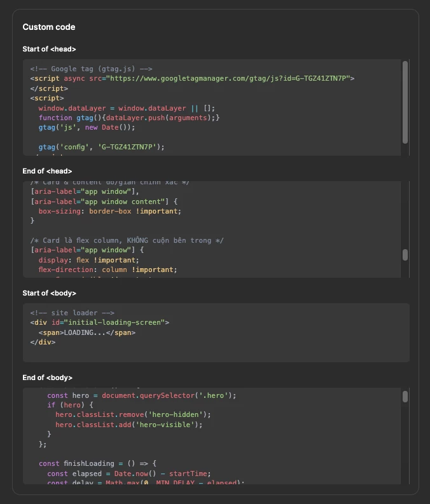
Task: Click the LOADING... span line
Action: coord(87,332)
